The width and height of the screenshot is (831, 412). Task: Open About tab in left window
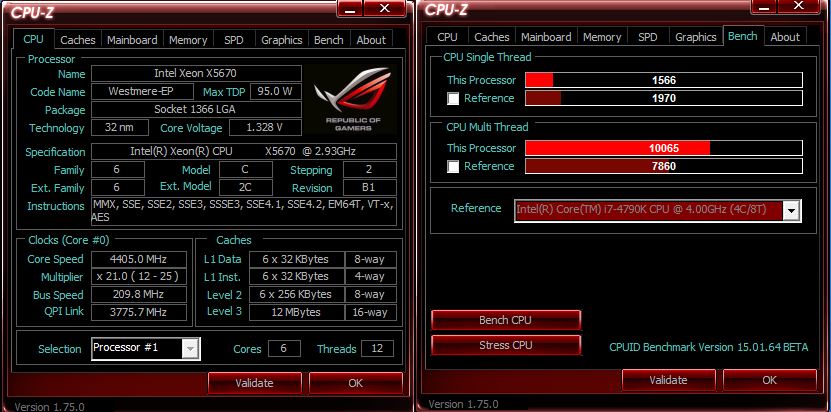click(371, 40)
